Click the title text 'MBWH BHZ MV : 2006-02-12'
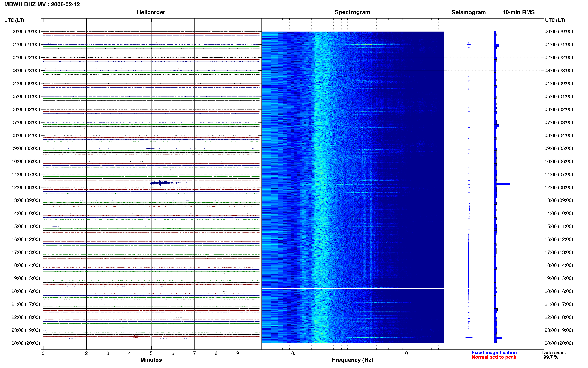 click(42, 4)
